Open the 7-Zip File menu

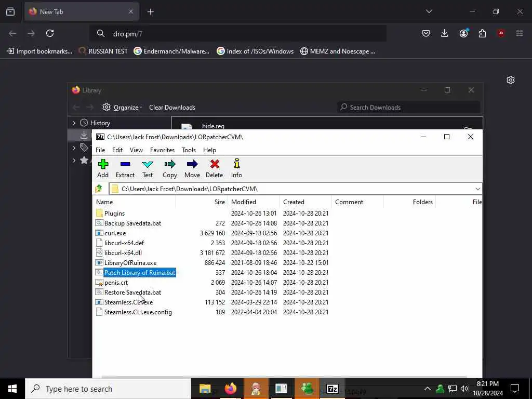pos(100,150)
